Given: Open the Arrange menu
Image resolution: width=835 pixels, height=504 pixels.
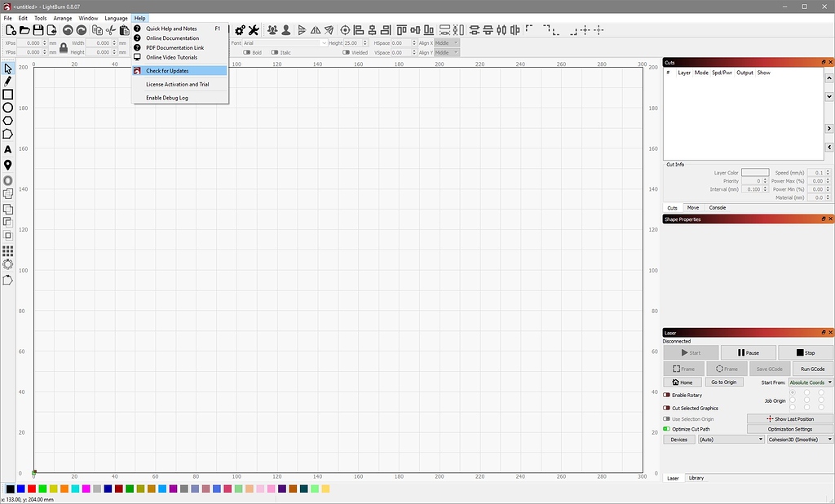Looking at the screenshot, I should tap(62, 18).
